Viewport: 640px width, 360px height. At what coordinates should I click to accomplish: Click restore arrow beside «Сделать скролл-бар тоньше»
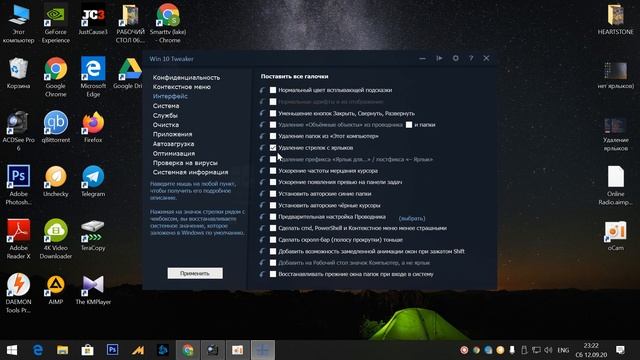tap(262, 240)
